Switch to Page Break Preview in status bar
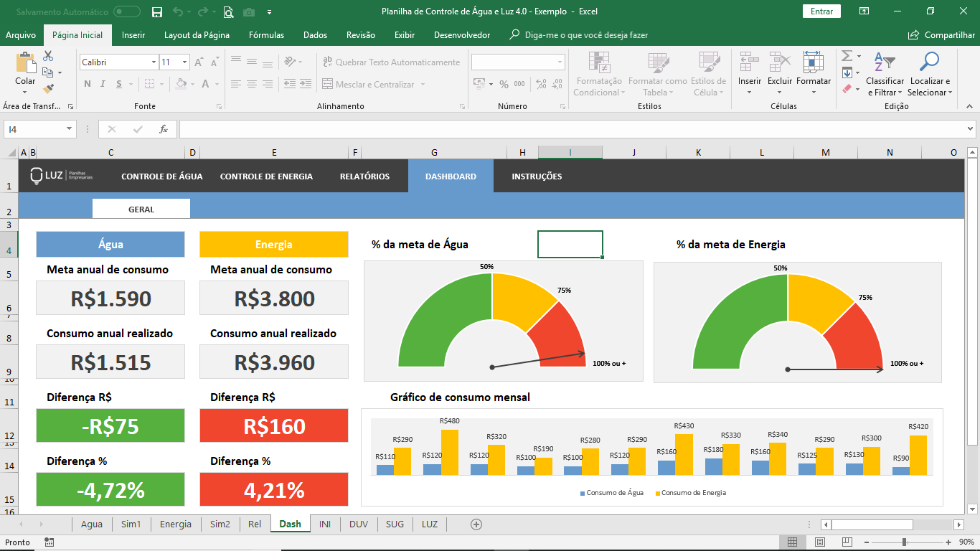The image size is (980, 551). (847, 542)
